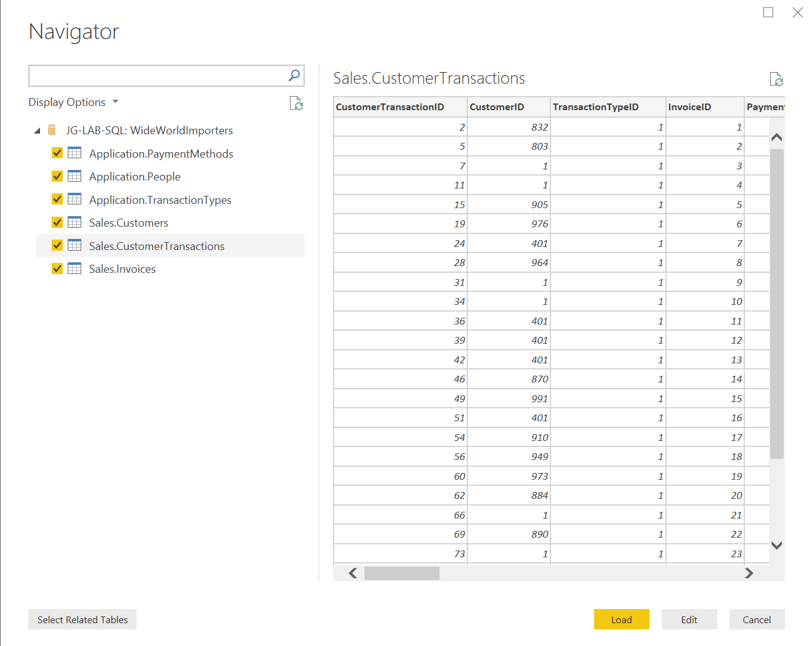Select Application.People in the tree
Viewport: 812px width, 646px height.
[x=135, y=177]
